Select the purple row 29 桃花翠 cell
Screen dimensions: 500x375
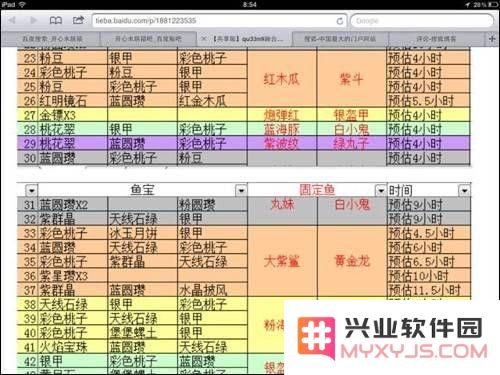pos(62,143)
